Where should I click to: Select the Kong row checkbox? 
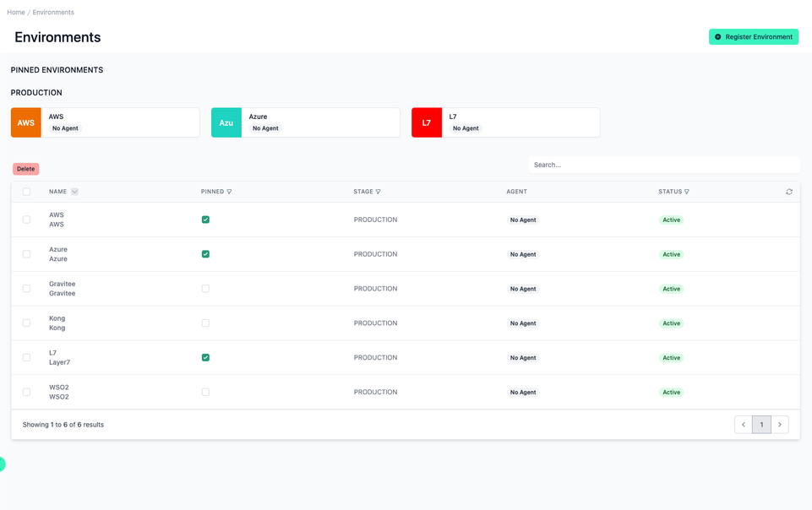25,323
